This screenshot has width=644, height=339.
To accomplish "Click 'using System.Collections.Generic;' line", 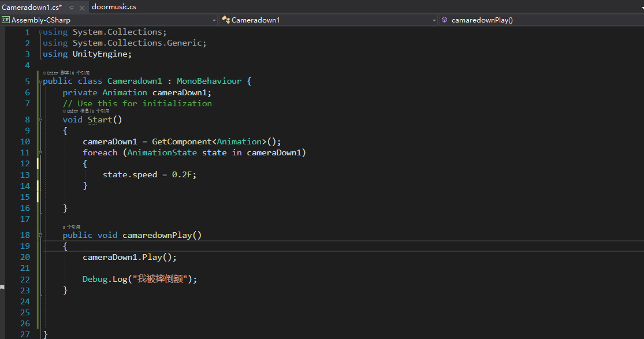I will (x=124, y=43).
